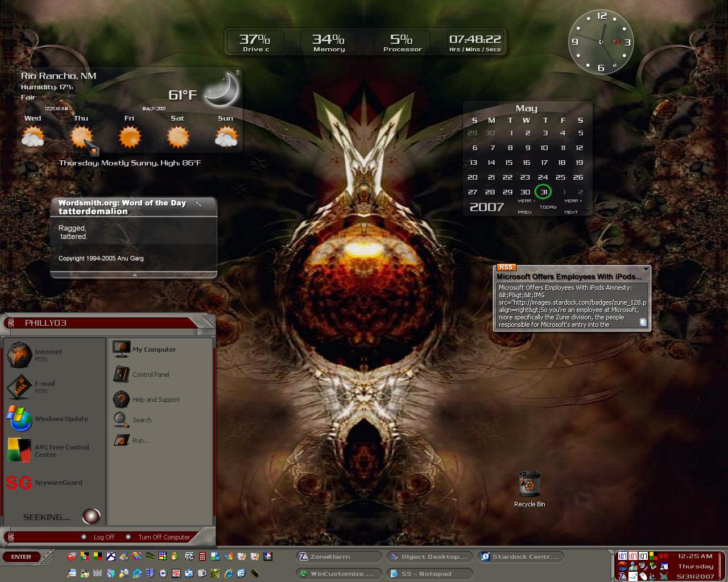This screenshot has height=582, width=728.
Task: Go to NEXT month in calendar
Action: [571, 212]
